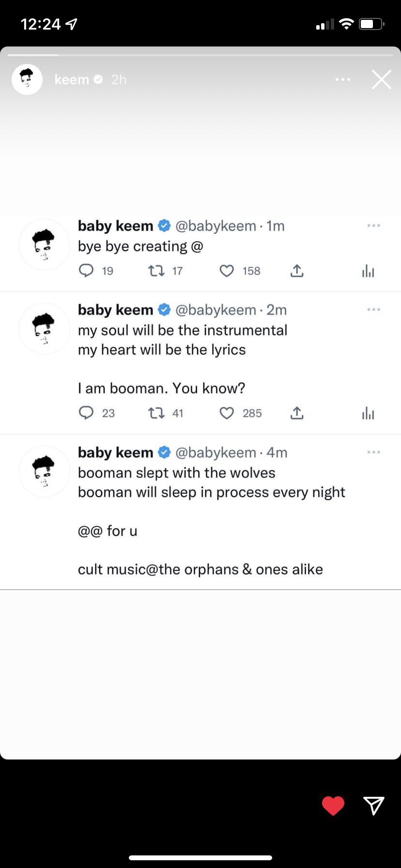Open more options on the 1m tweet
The height and width of the screenshot is (868, 401).
(x=373, y=226)
